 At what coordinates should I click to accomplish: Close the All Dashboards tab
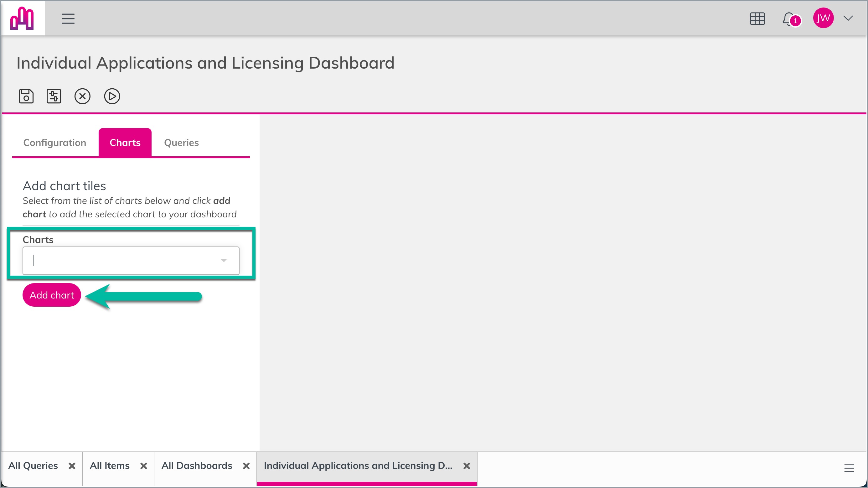click(x=246, y=466)
